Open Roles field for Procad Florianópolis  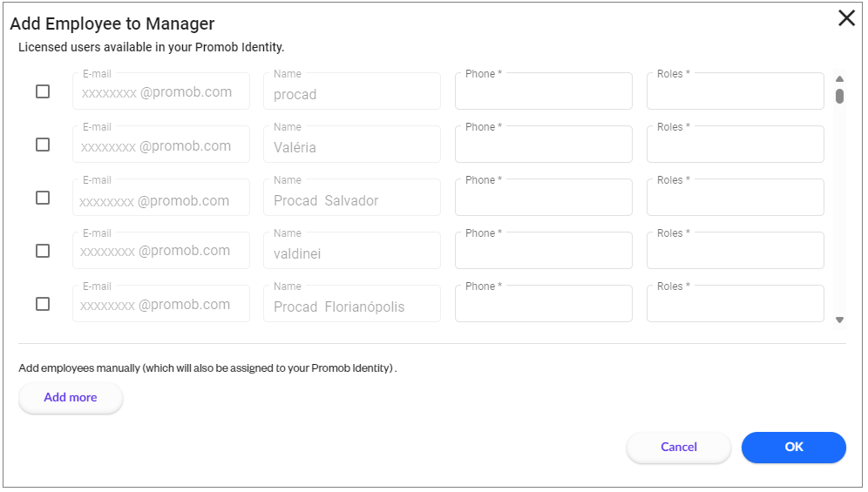[x=735, y=305]
